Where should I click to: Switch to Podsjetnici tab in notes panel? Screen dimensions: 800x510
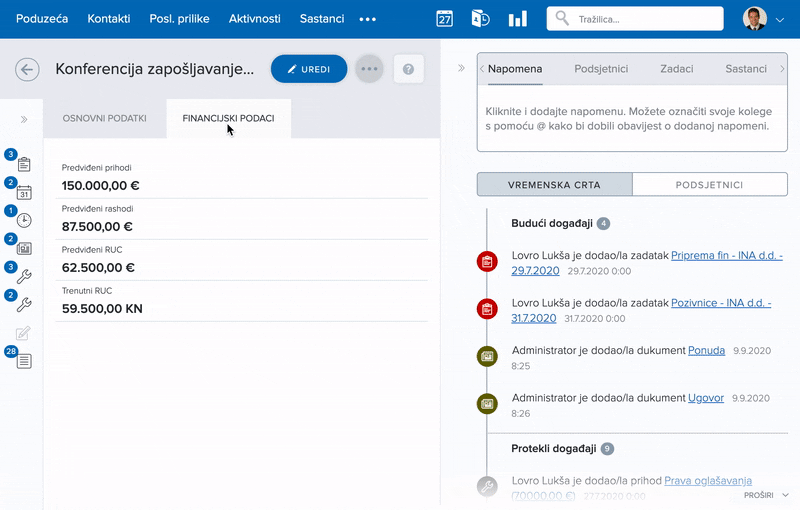coord(601,69)
